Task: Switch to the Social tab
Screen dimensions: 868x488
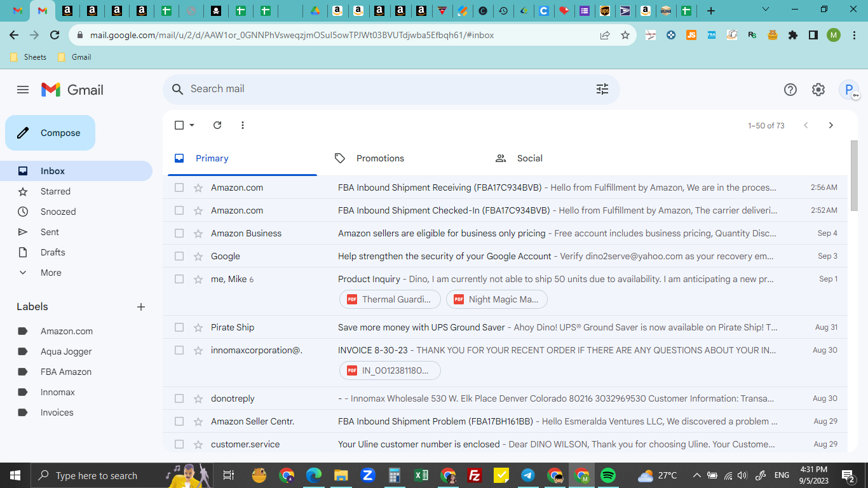Action: point(563,158)
